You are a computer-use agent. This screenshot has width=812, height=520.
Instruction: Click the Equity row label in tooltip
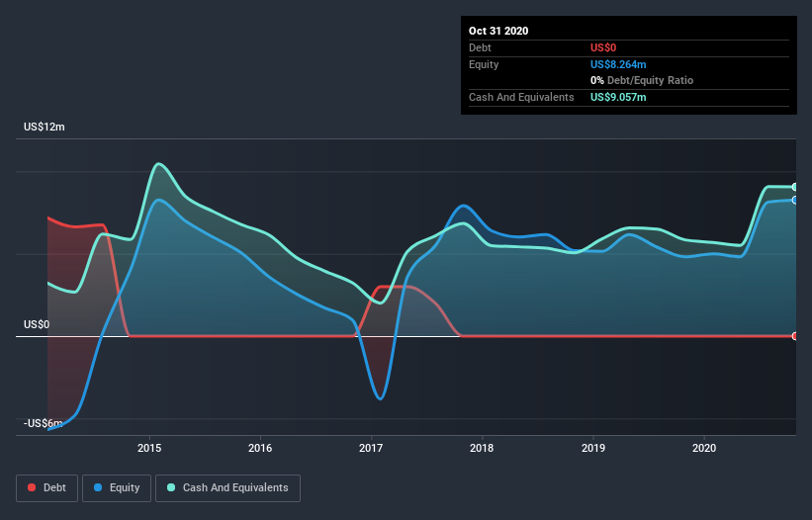(484, 64)
